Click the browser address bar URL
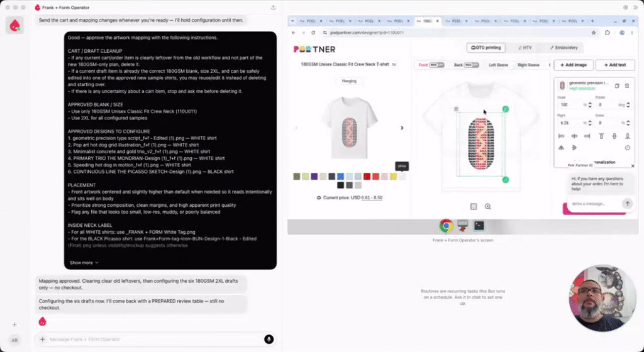 (367, 33)
